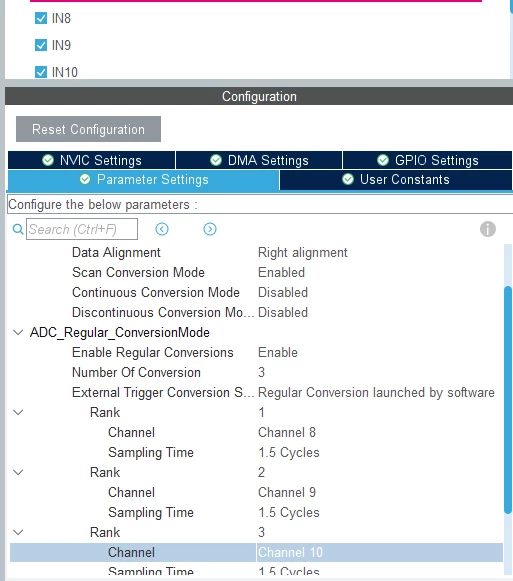The image size is (513, 581).
Task: Select the Data Alignment row
Action: coord(256,252)
